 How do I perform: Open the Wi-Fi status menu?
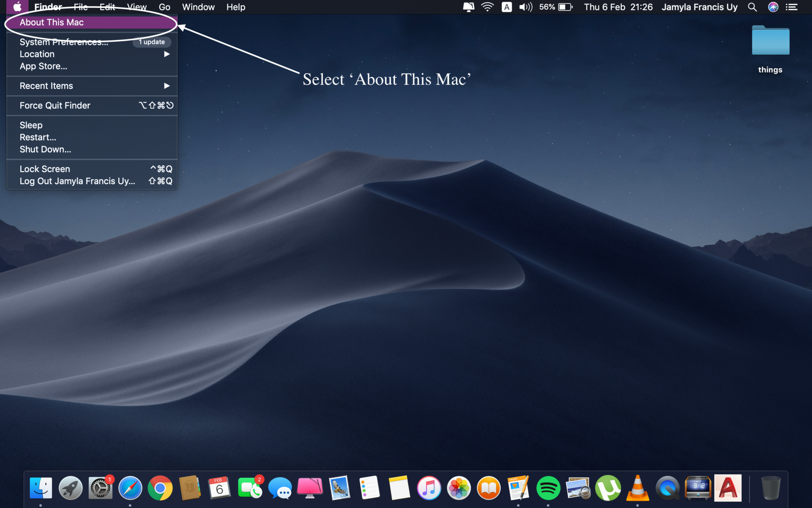(487, 7)
